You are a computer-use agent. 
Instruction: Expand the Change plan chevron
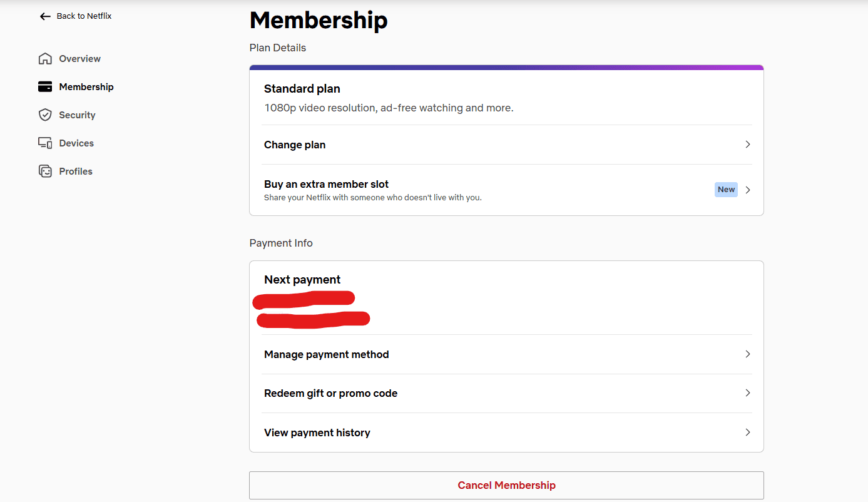click(x=747, y=145)
